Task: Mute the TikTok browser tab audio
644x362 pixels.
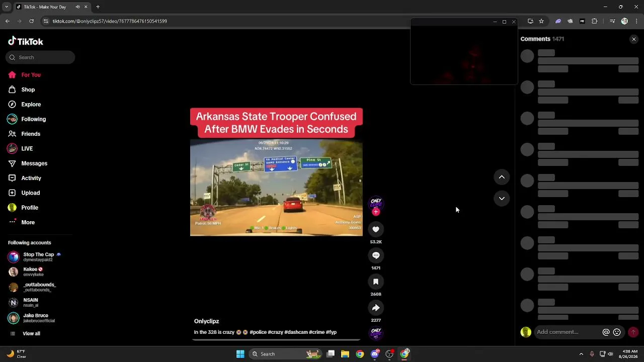Action: [x=77, y=7]
